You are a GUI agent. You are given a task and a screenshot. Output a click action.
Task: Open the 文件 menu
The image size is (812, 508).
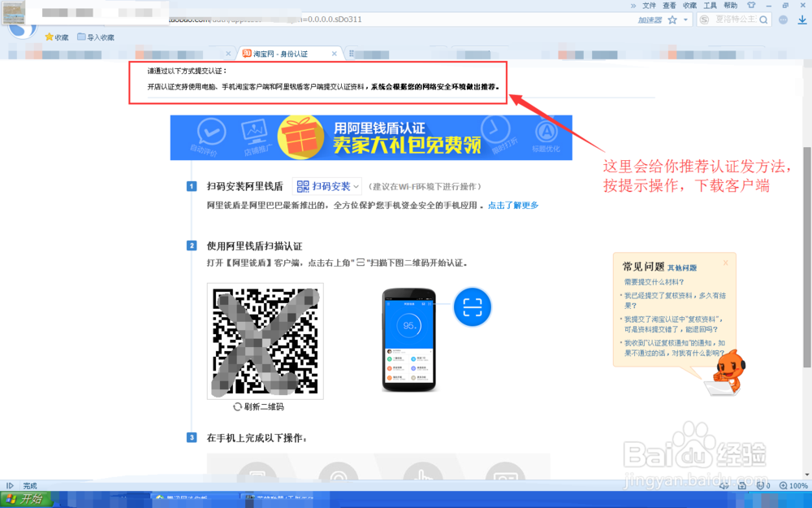(x=649, y=6)
